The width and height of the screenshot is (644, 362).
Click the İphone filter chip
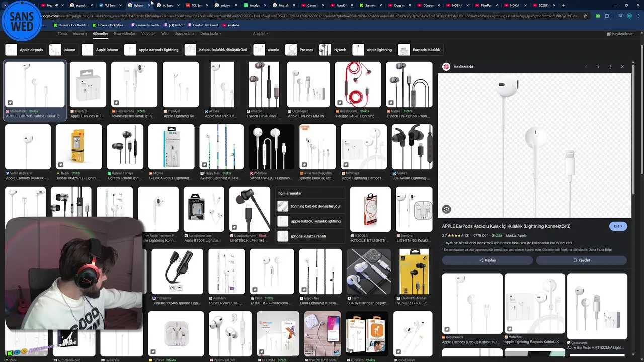[64, 50]
